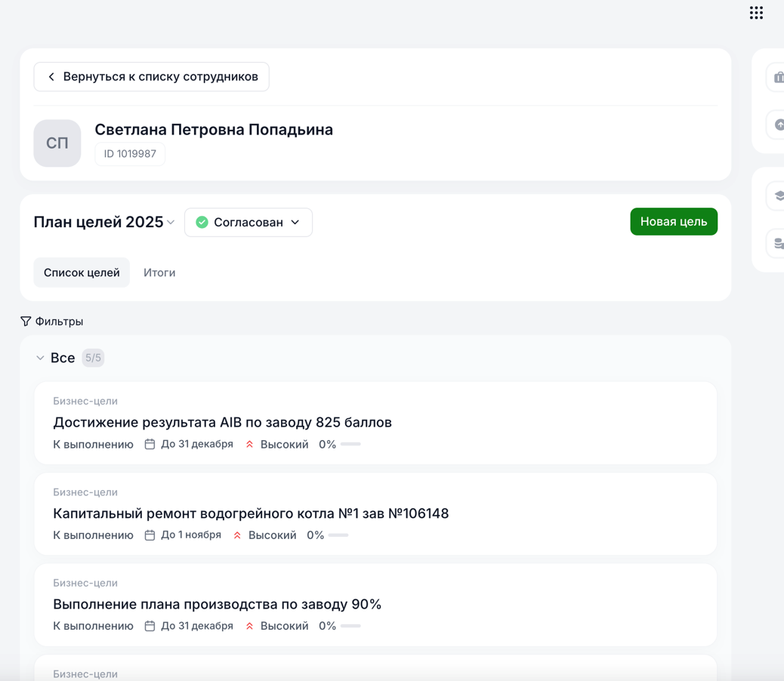Click the СП avatar initials
784x681 pixels.
(57, 143)
